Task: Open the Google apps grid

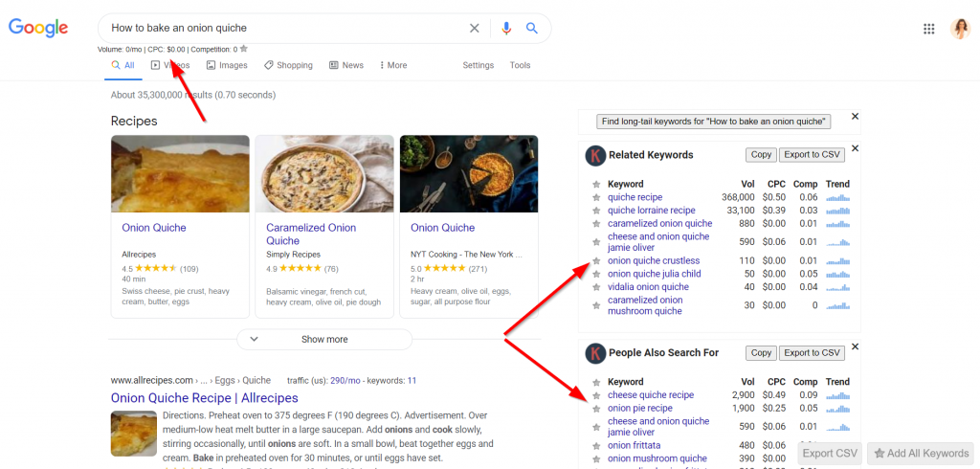Action: 928,29
